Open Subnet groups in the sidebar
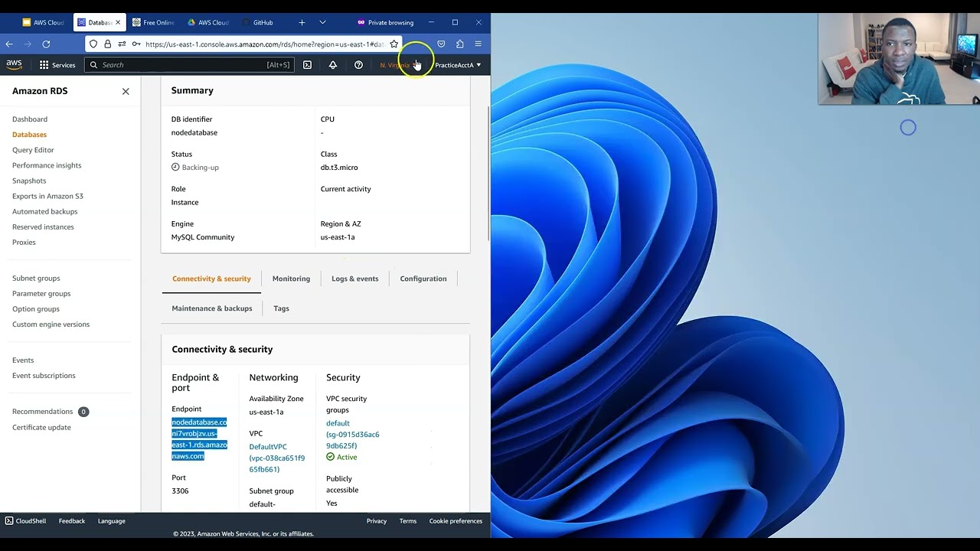The image size is (980, 551). (x=36, y=278)
